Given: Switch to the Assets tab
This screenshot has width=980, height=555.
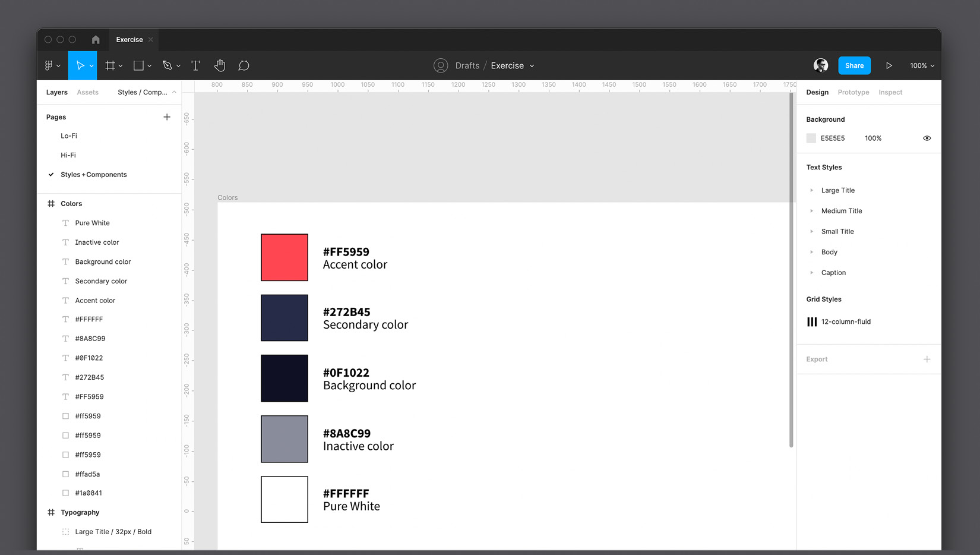Looking at the screenshot, I should (87, 92).
